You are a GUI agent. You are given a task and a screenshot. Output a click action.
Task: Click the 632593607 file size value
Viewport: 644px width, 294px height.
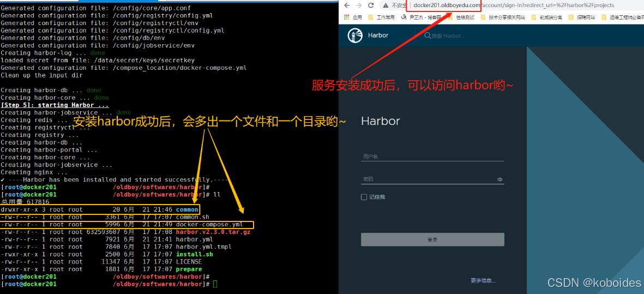(103, 232)
